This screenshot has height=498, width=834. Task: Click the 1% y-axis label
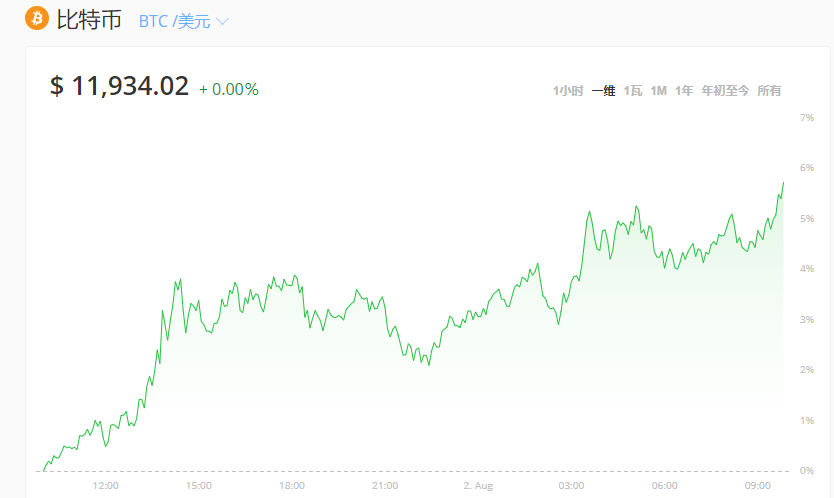(807, 420)
